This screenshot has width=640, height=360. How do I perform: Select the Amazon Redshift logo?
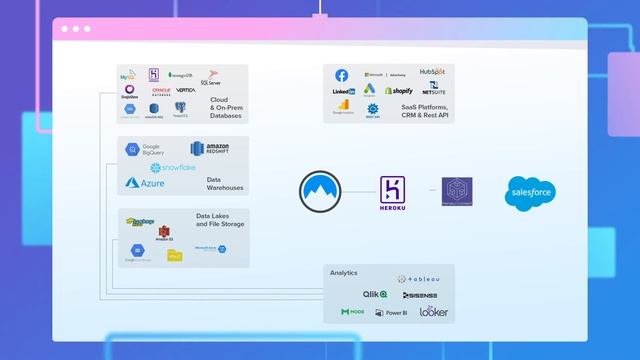point(210,148)
